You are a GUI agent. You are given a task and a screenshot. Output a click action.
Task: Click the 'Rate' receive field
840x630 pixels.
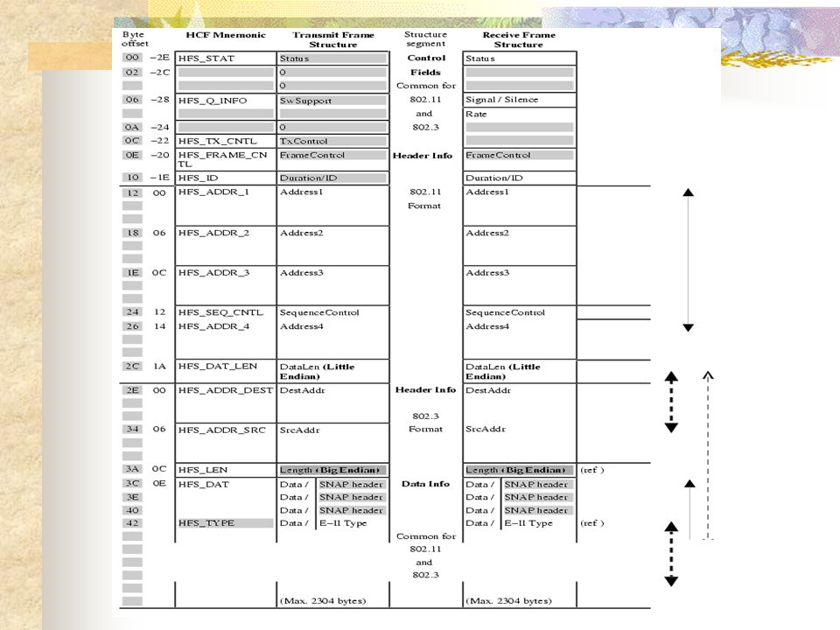[476, 114]
